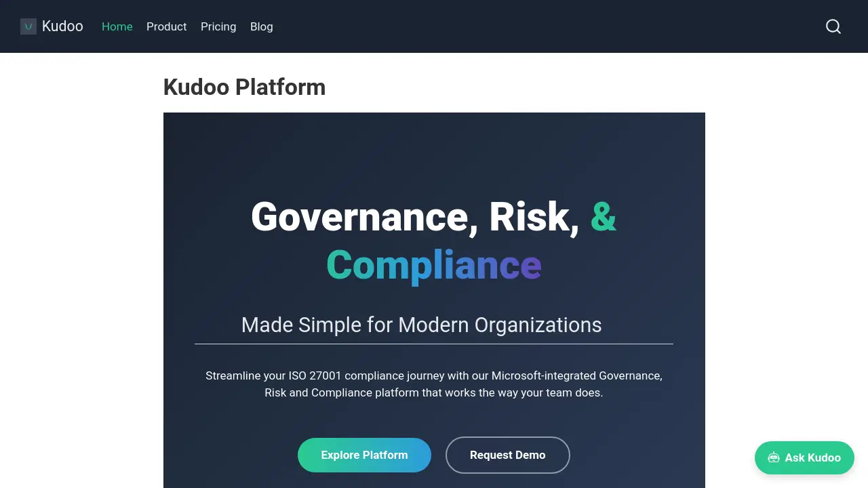Click the Governance, Risk, headline text
Viewport: 868px width, 488px height.
pyautogui.click(x=415, y=217)
